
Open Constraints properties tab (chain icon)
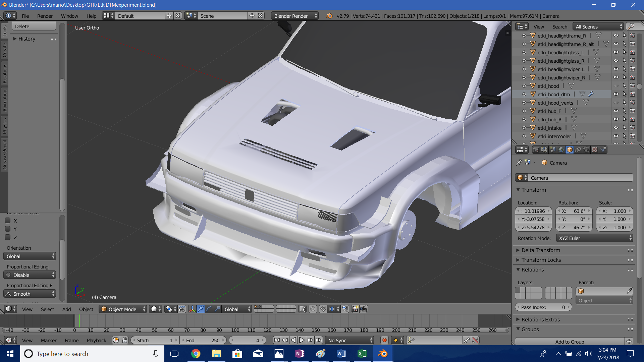578,150
